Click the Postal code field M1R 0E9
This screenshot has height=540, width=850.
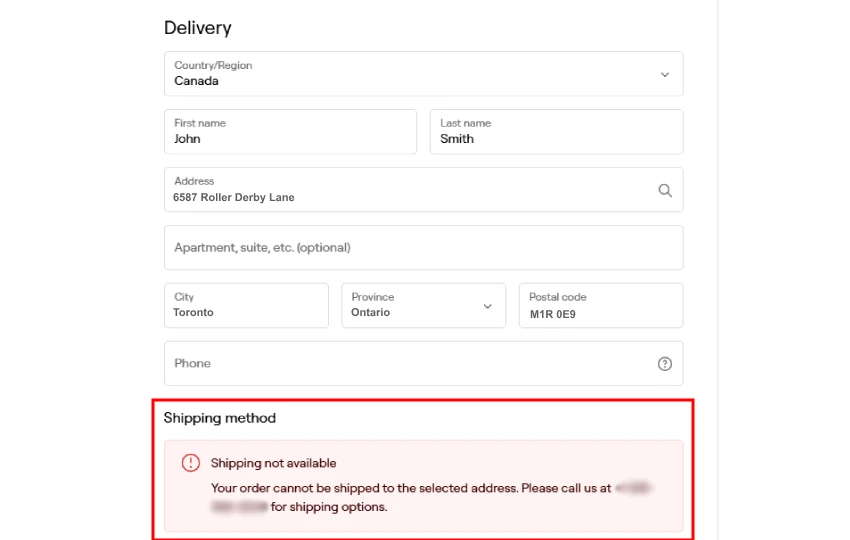tap(601, 306)
